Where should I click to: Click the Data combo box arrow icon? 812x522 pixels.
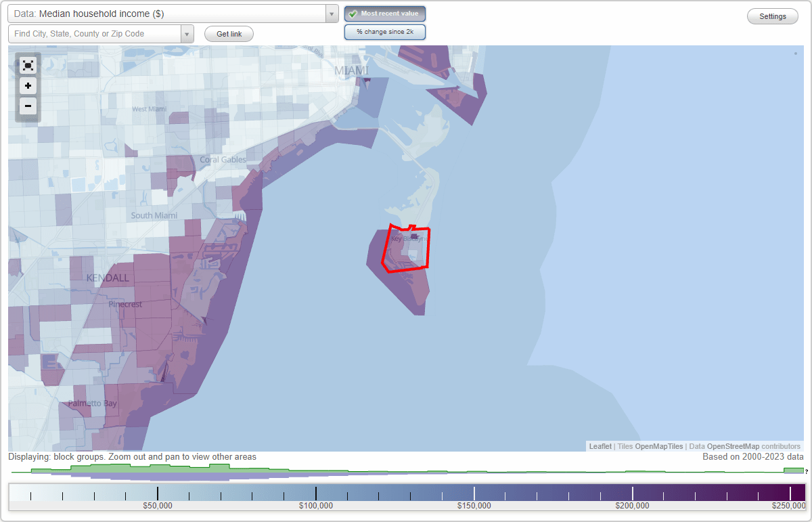coord(331,14)
